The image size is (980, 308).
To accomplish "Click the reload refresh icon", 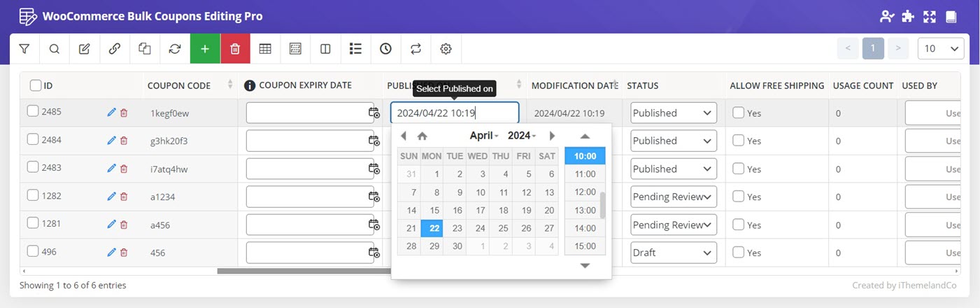I will click(175, 49).
